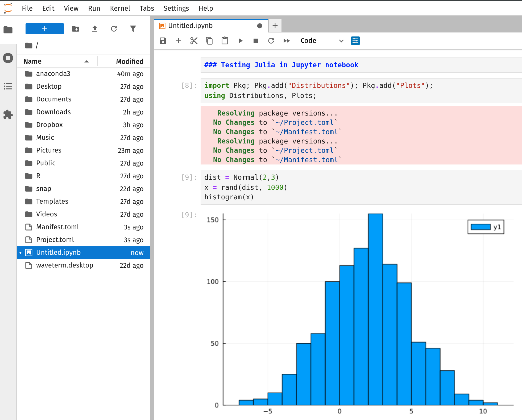Open the Run menu
The height and width of the screenshot is (420, 522).
pyautogui.click(x=94, y=8)
